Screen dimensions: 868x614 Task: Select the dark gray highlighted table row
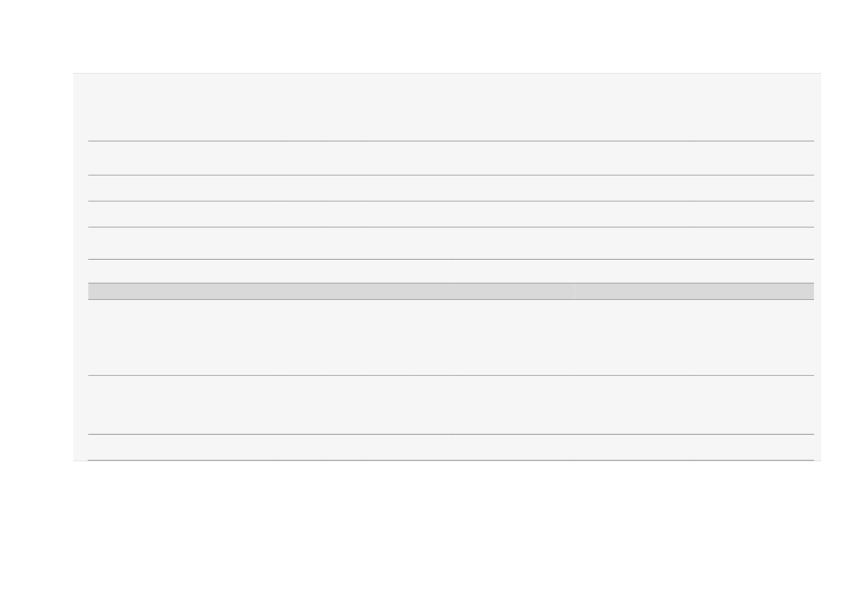pos(451,291)
